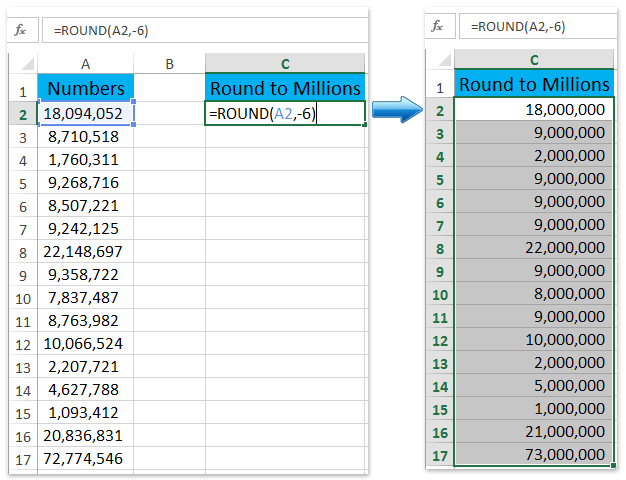Select cell containing 18,094,052
Image resolution: width=626 pixels, height=480 pixels.
(86, 113)
